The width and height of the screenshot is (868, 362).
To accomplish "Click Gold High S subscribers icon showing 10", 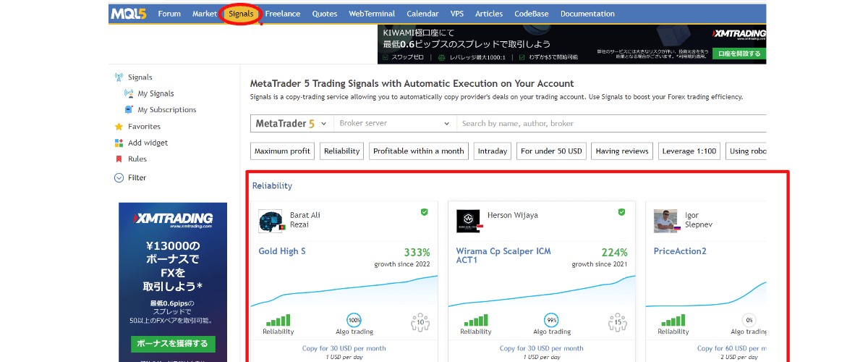I will 420,321.
